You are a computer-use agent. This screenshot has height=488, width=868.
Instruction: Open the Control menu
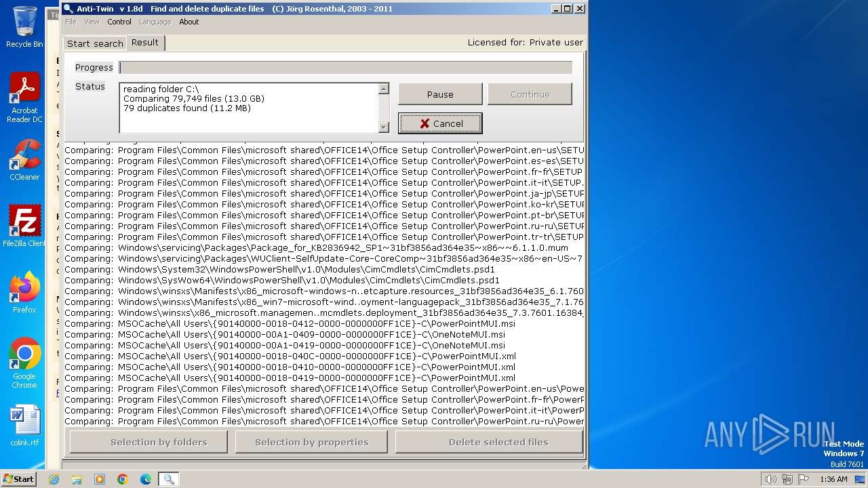(x=119, y=22)
